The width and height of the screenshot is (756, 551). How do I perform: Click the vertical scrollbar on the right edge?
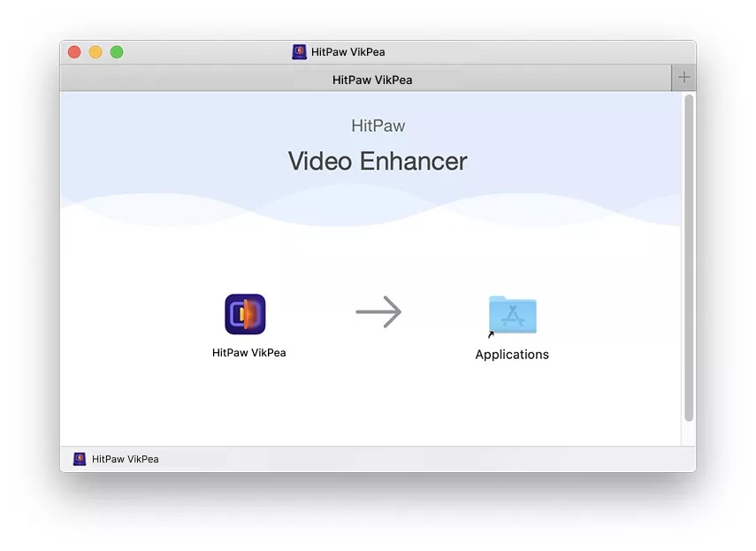pyautogui.click(x=689, y=256)
